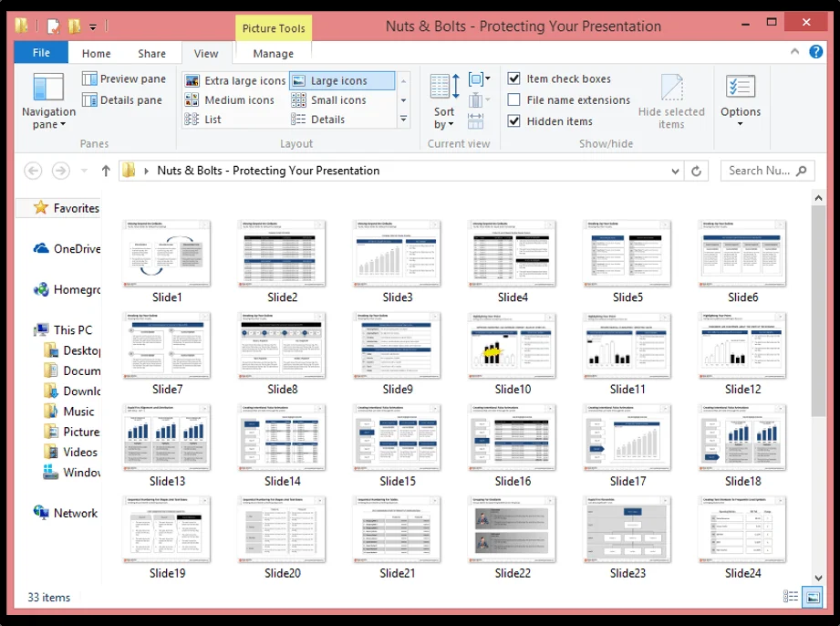Toggle the Preview pane
The width and height of the screenshot is (840, 626).
pos(124,78)
